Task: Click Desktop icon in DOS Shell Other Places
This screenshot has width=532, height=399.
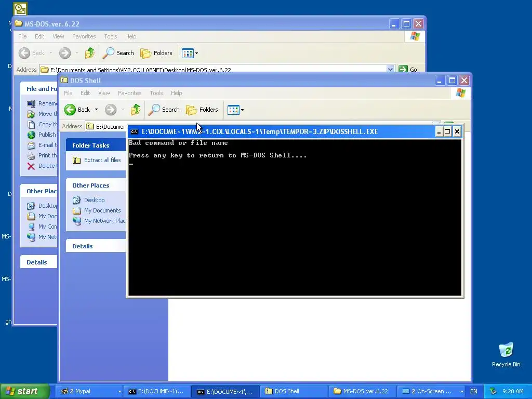Action: [x=77, y=200]
